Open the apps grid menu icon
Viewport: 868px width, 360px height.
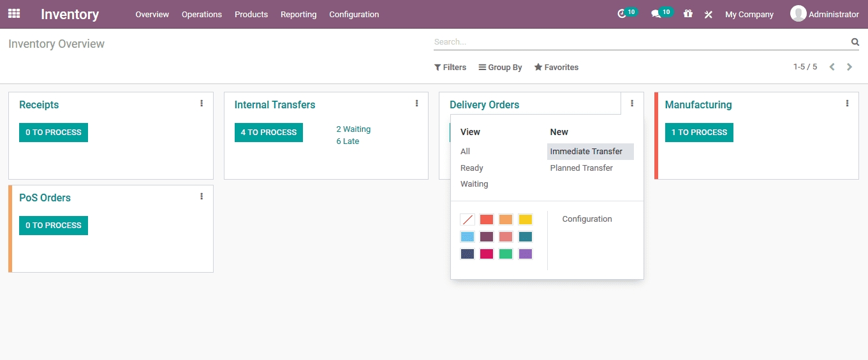(x=14, y=13)
